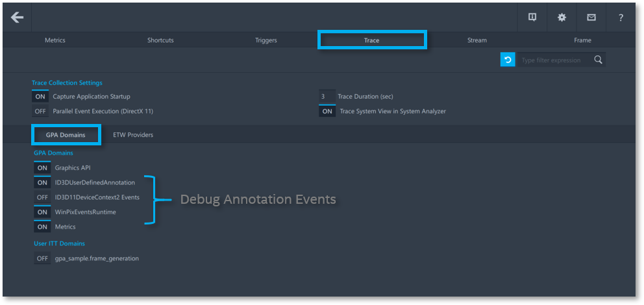Open the Stream tab
The width and height of the screenshot is (644, 305).
pos(477,40)
